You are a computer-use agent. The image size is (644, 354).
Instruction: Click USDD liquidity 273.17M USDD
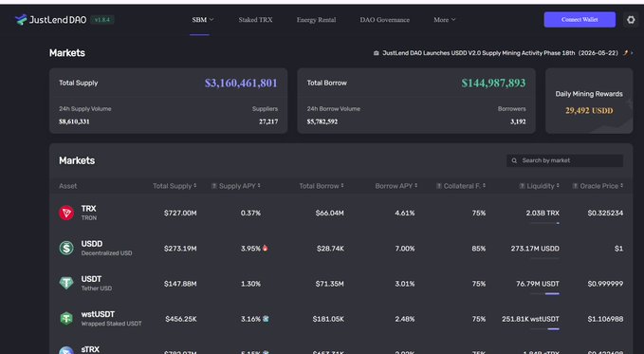click(535, 249)
